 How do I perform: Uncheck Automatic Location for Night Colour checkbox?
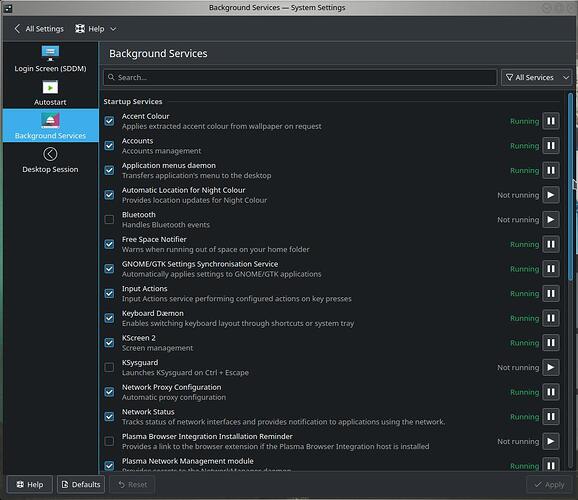[x=109, y=195]
